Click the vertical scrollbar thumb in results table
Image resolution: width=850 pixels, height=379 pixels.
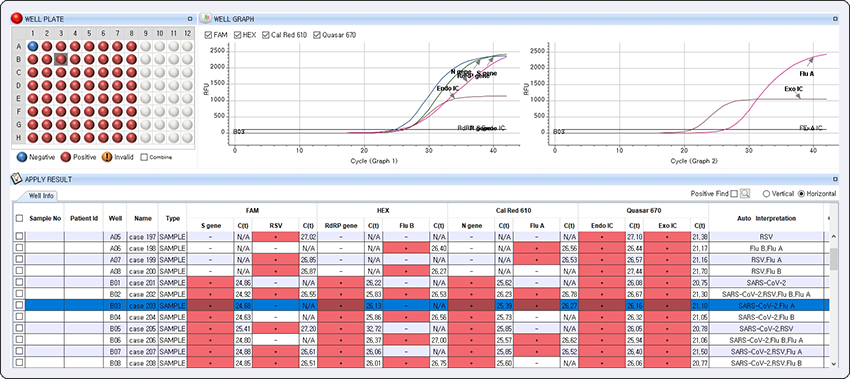tap(834, 259)
